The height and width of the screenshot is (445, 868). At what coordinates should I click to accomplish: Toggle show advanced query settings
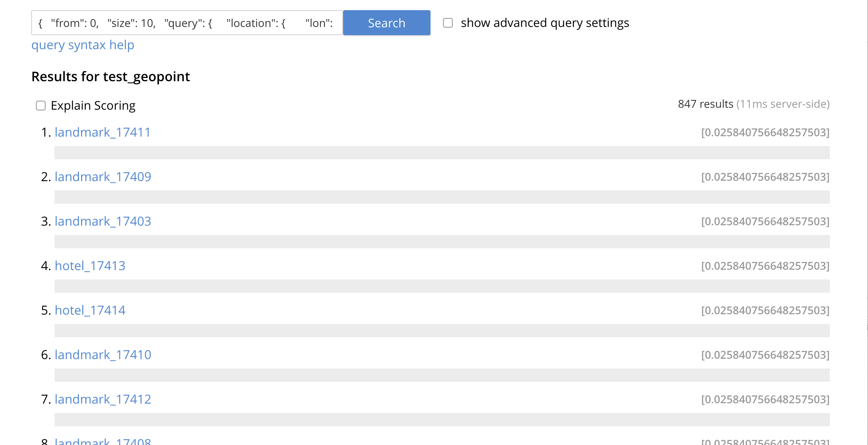pyautogui.click(x=448, y=23)
